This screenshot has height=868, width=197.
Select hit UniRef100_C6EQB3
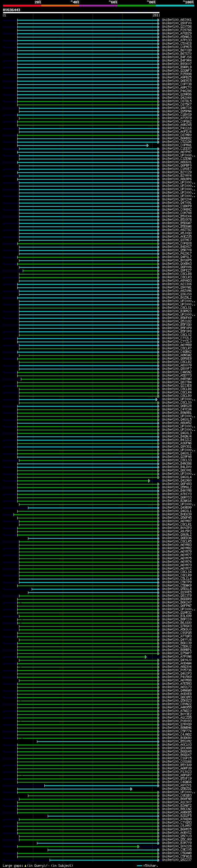[176, 796]
